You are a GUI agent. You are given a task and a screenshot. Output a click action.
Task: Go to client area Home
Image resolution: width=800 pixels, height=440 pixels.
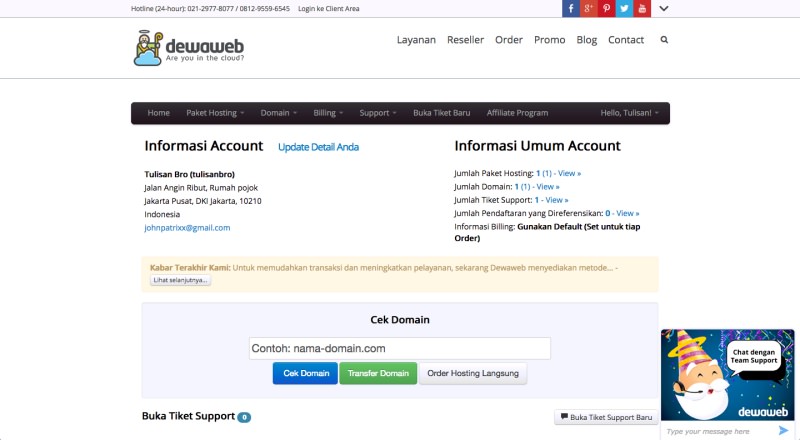pyautogui.click(x=159, y=113)
